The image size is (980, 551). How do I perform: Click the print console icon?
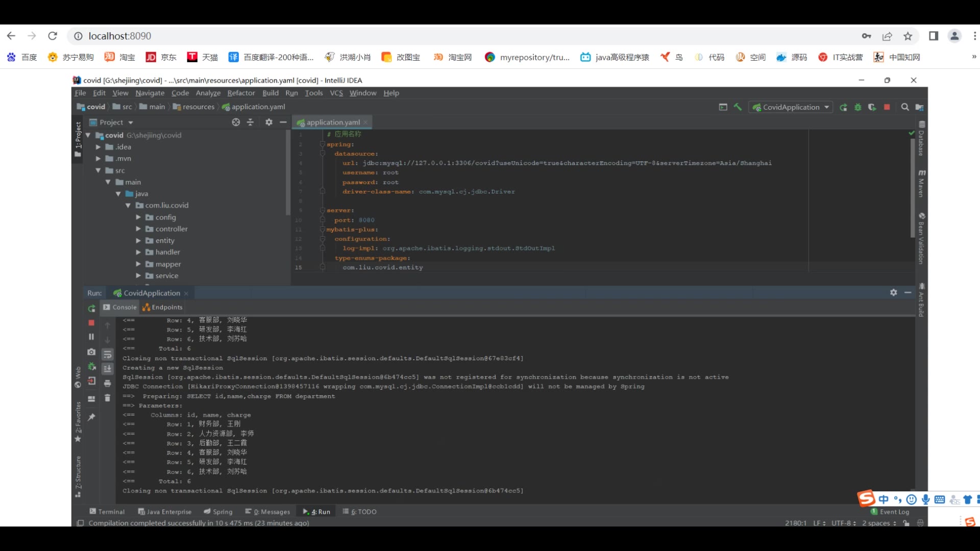(107, 383)
